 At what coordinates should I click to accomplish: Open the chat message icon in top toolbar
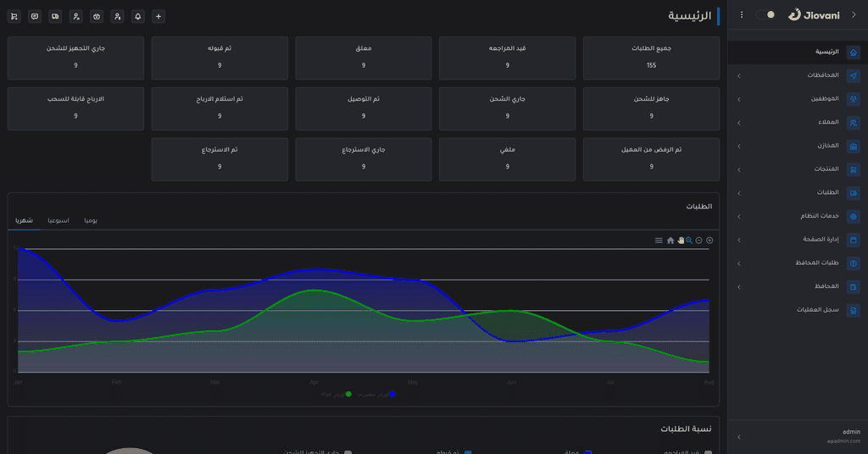click(35, 17)
